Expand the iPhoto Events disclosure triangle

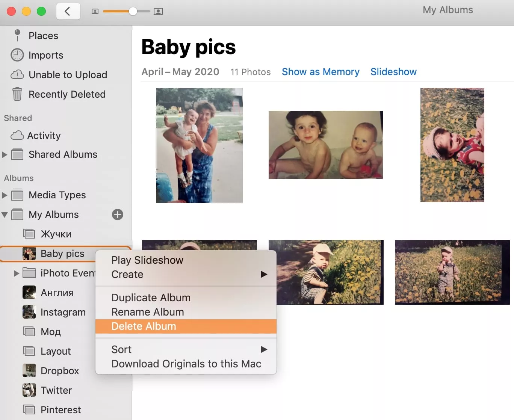[x=16, y=273]
